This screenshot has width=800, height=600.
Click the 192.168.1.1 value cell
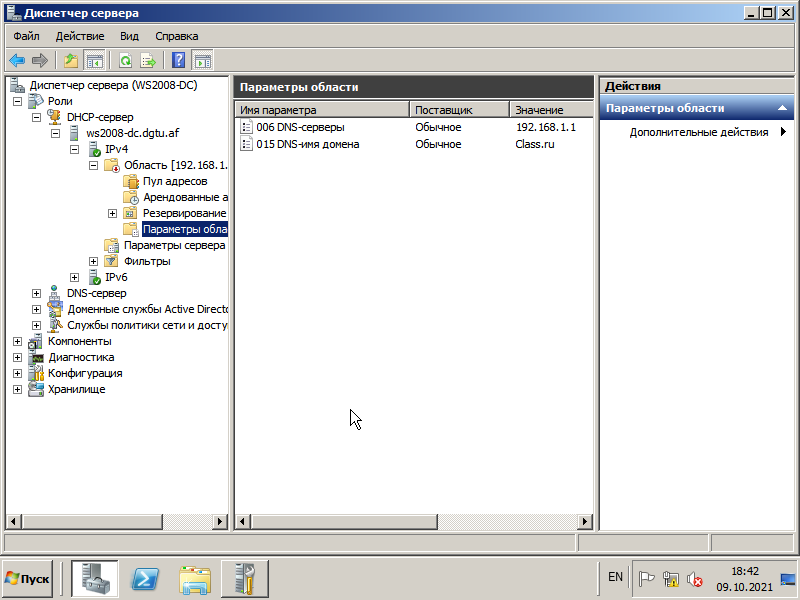(546, 127)
